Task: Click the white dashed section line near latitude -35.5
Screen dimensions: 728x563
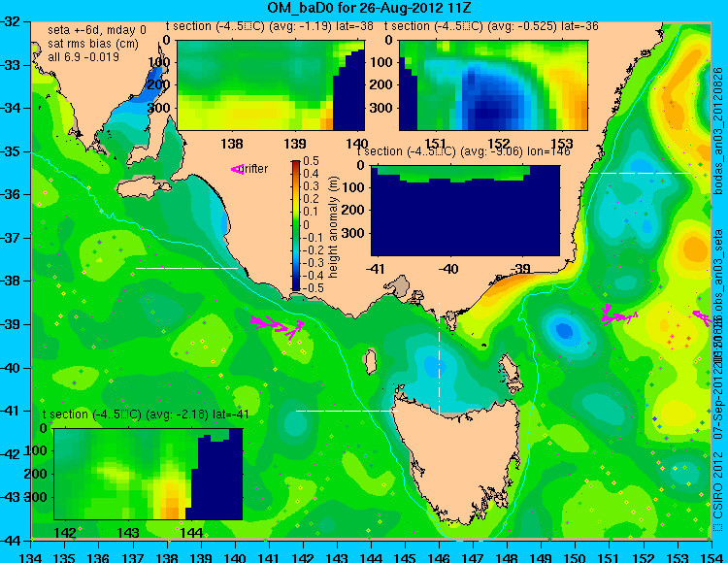Action: [640, 173]
